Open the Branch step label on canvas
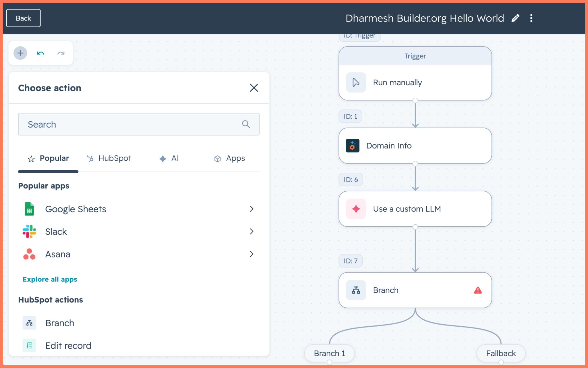Viewport: 588px width, 368px height. click(x=386, y=290)
